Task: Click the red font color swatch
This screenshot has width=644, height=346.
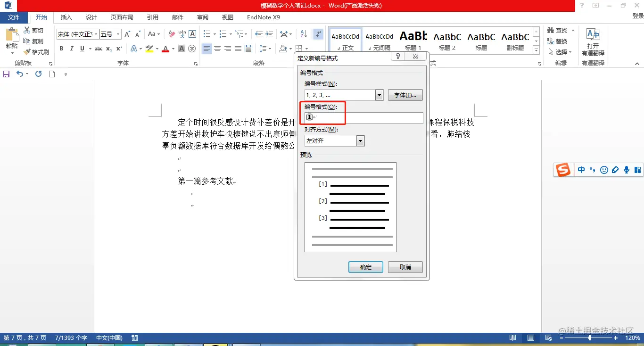Action: (165, 49)
